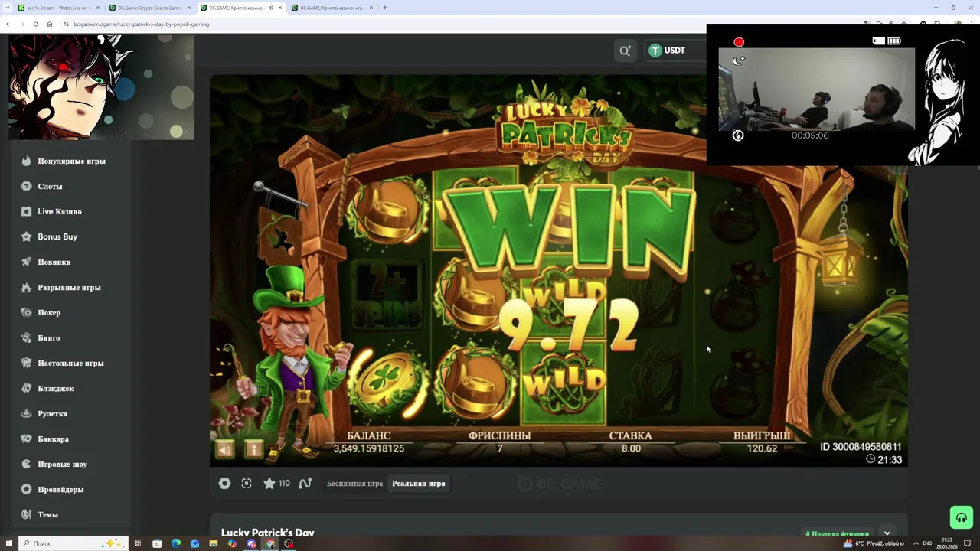The width and height of the screenshot is (980, 551).
Task: Click the favorites count 110
Action: tap(284, 484)
